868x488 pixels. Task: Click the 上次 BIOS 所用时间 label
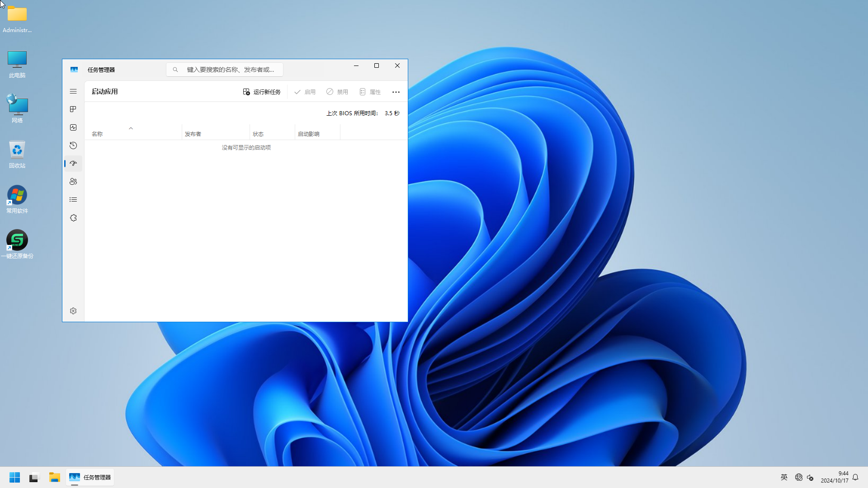click(352, 113)
